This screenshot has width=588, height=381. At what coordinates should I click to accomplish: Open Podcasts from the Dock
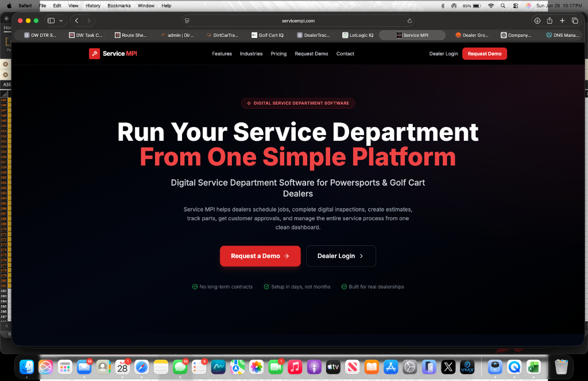[x=314, y=367]
